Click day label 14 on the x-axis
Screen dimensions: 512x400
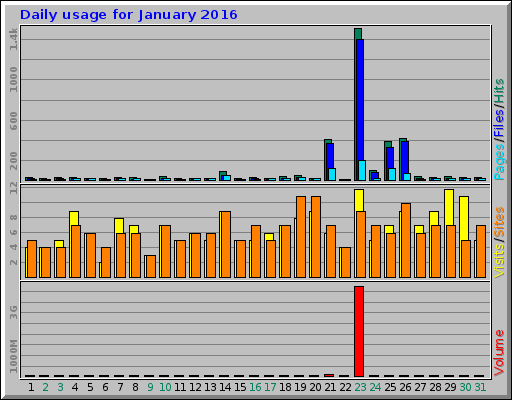[225, 387]
